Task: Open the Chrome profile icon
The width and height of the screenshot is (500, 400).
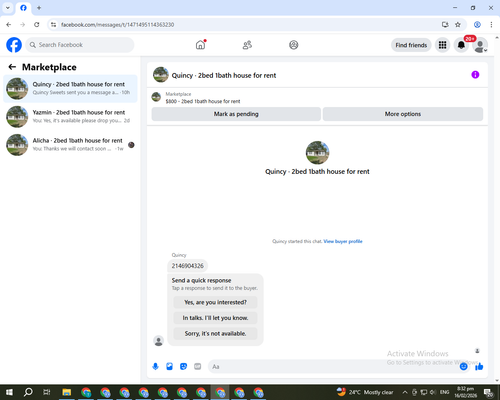Action: click(x=477, y=25)
